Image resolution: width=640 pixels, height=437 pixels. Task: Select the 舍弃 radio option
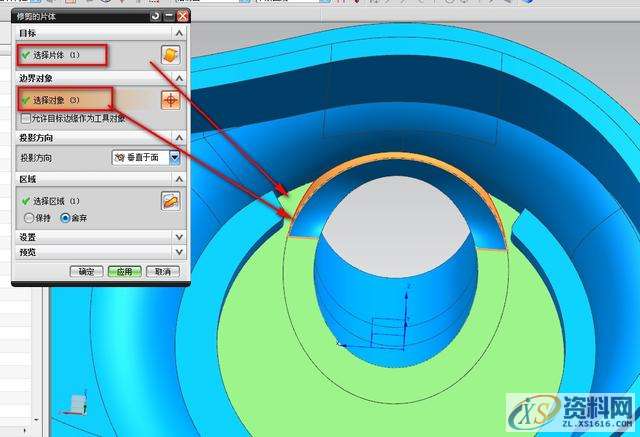pyautogui.click(x=65, y=217)
